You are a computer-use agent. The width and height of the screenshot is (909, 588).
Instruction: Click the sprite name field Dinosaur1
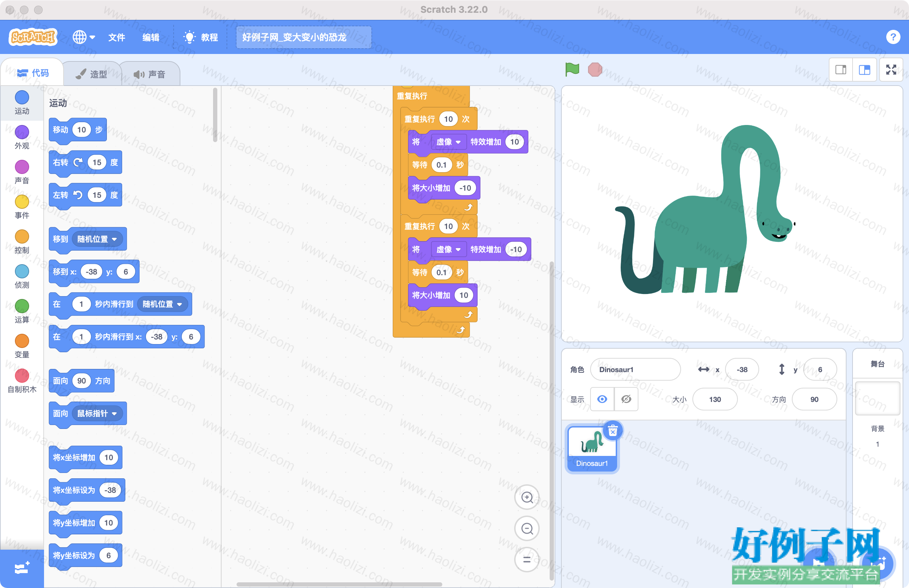click(635, 369)
